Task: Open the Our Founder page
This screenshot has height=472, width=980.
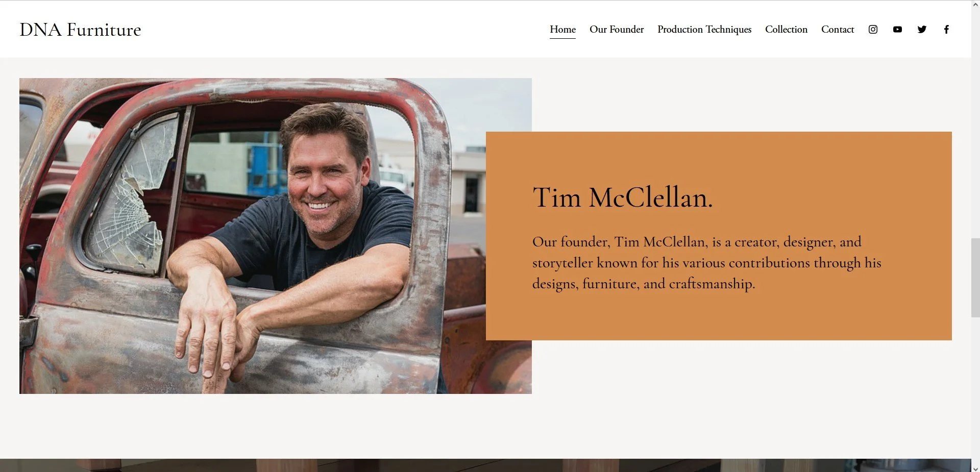Action: (x=617, y=30)
